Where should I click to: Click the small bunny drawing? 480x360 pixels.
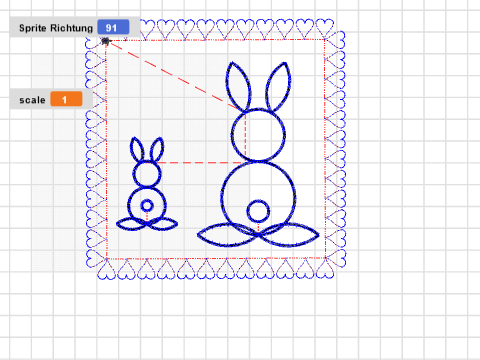point(147,184)
